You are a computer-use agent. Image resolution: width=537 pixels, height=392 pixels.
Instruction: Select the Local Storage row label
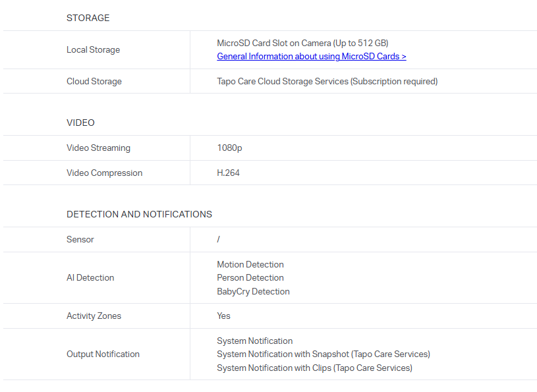(x=93, y=50)
